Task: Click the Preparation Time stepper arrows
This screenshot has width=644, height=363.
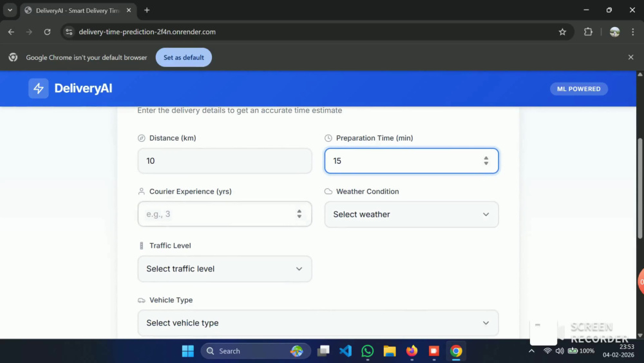Action: (486, 161)
